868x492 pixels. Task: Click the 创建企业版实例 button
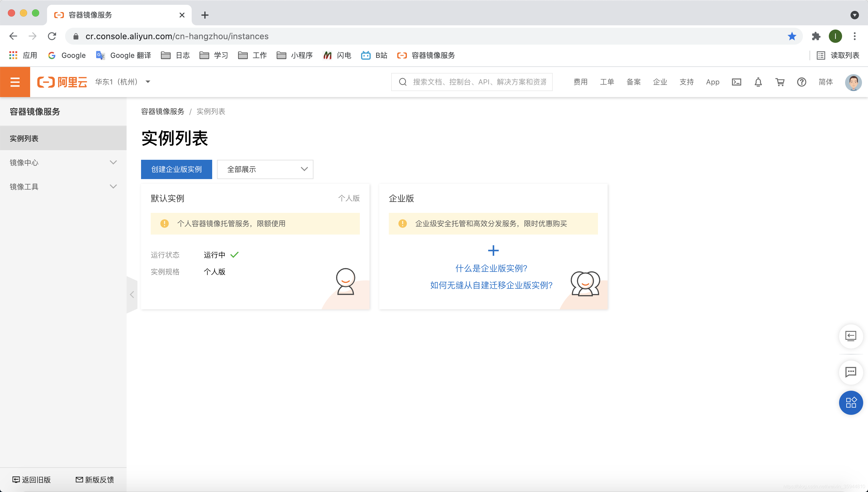click(x=176, y=169)
